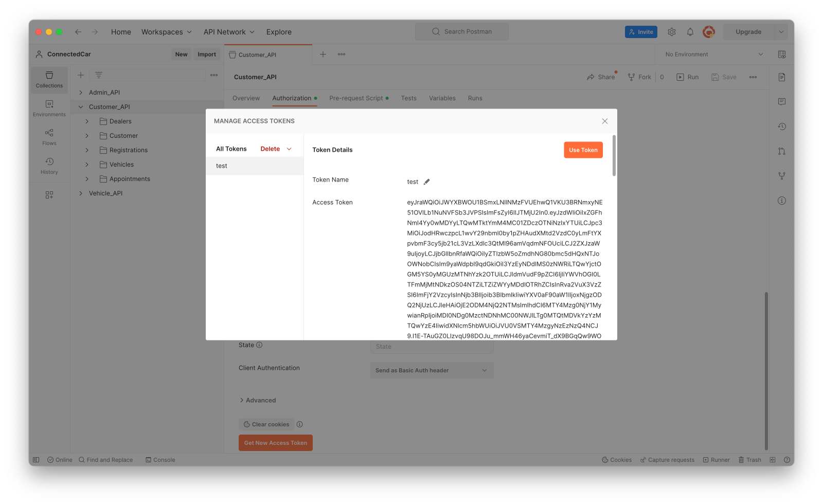Go to Home
The height and width of the screenshot is (504, 823).
tap(121, 32)
